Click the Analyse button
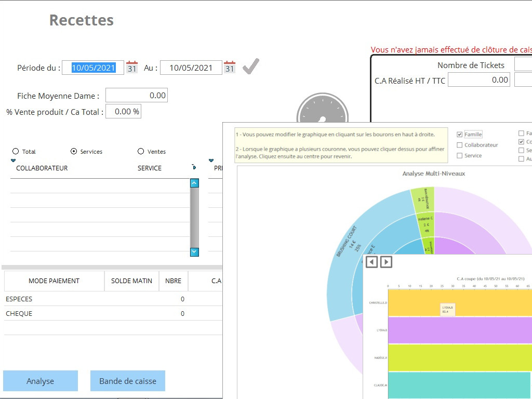 (41, 381)
